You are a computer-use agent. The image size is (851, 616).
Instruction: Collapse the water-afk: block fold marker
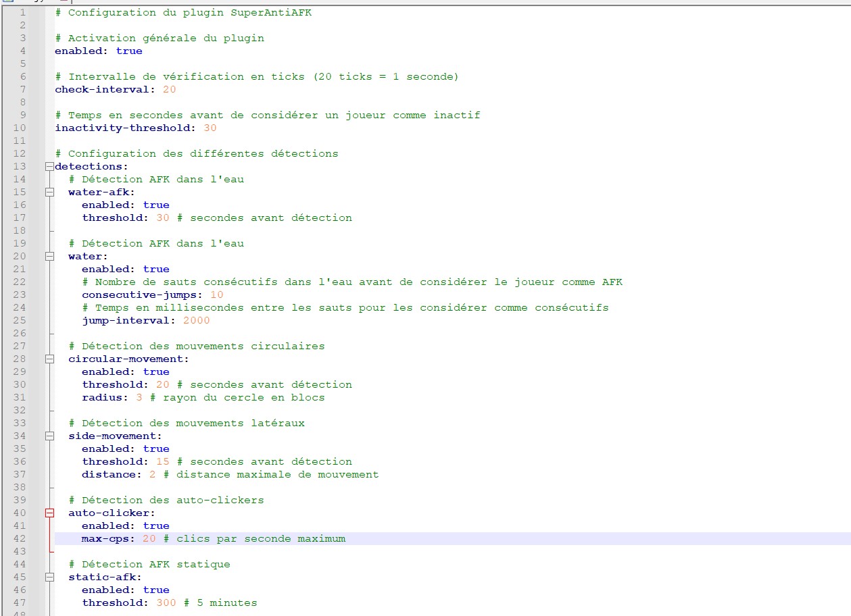[x=49, y=192]
